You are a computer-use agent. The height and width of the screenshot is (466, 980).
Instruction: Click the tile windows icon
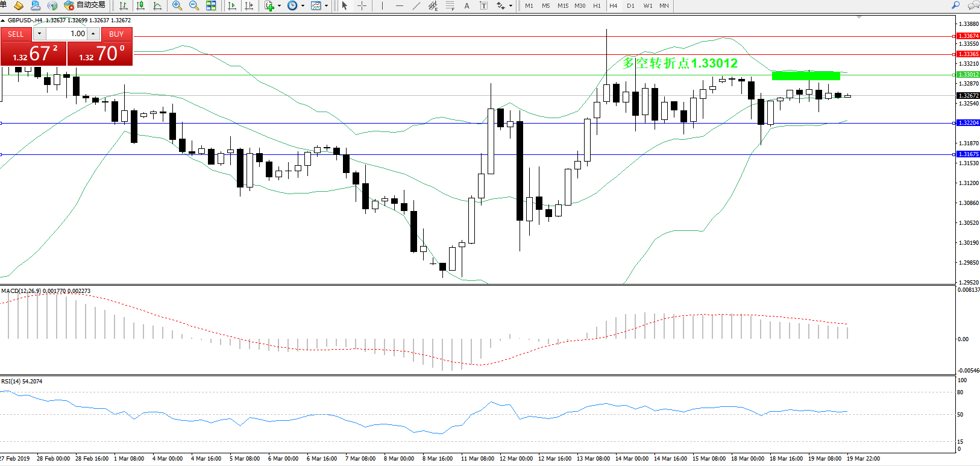(x=211, y=5)
